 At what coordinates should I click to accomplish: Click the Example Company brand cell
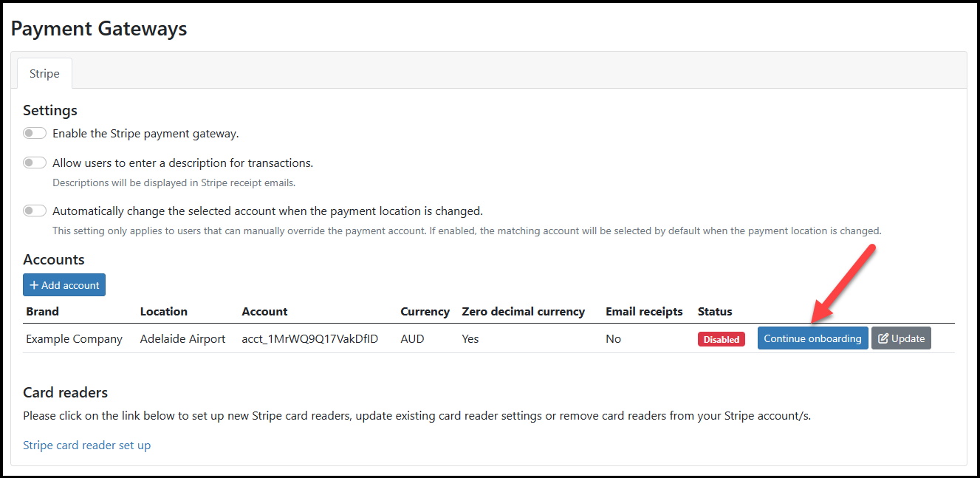pyautogui.click(x=74, y=338)
